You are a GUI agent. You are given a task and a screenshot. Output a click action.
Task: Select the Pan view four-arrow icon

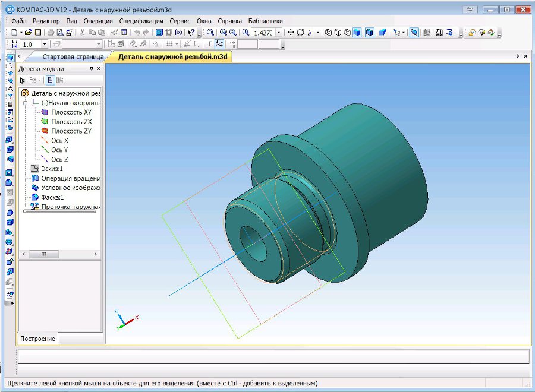291,33
